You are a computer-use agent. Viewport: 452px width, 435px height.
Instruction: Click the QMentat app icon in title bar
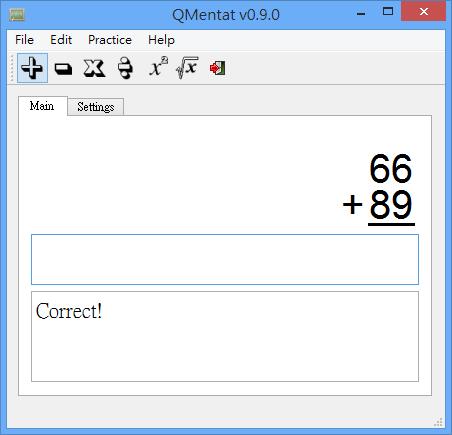point(17,14)
